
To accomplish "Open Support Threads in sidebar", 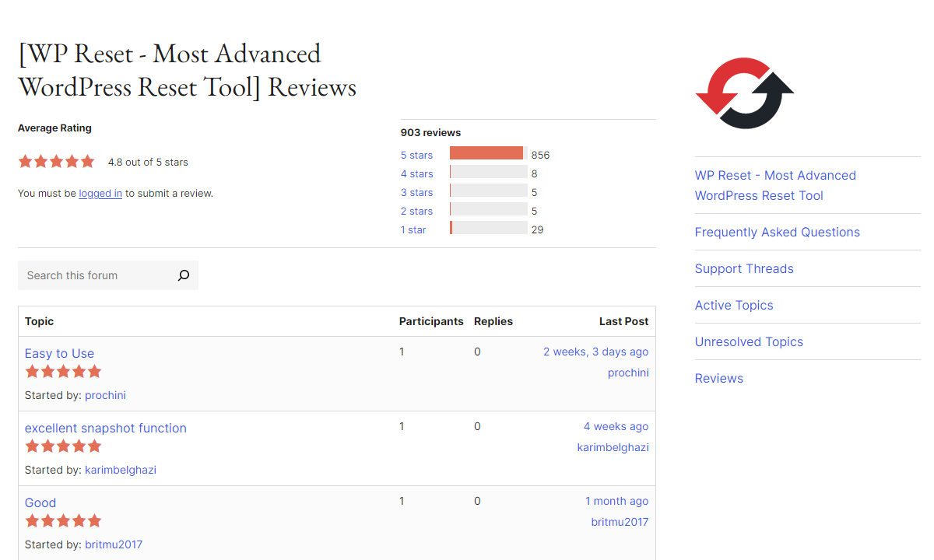I will [744, 268].
